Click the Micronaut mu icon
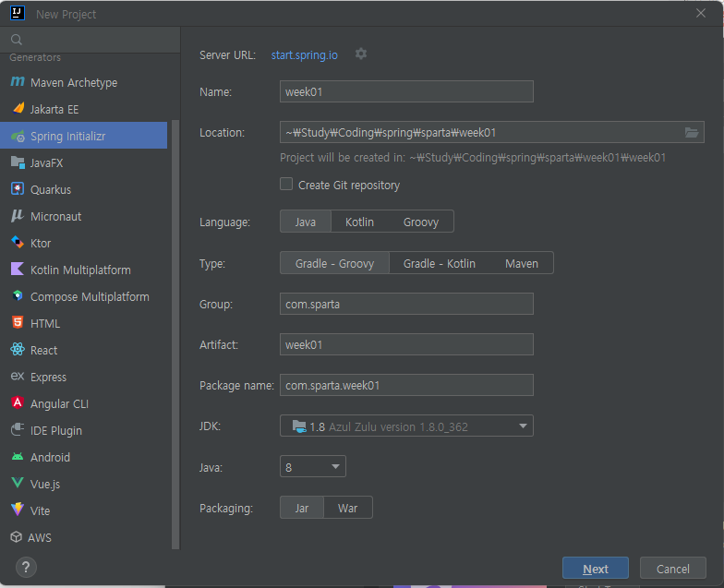 coord(18,216)
